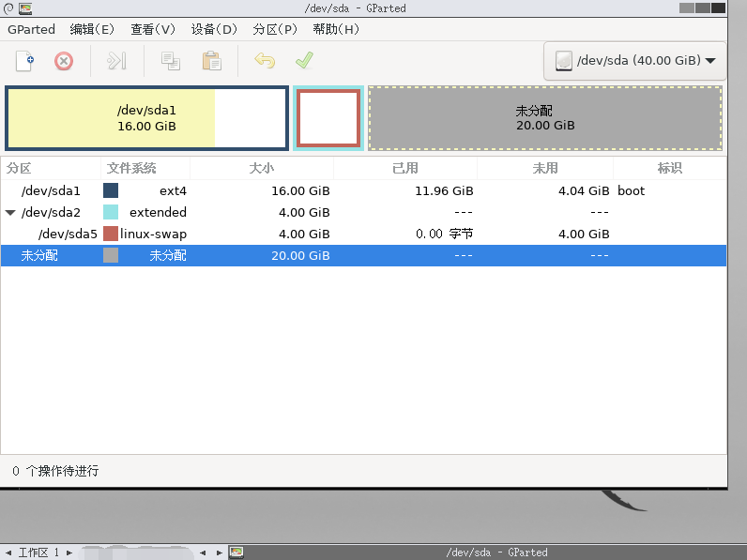Click the 标识 column header

tap(670, 168)
